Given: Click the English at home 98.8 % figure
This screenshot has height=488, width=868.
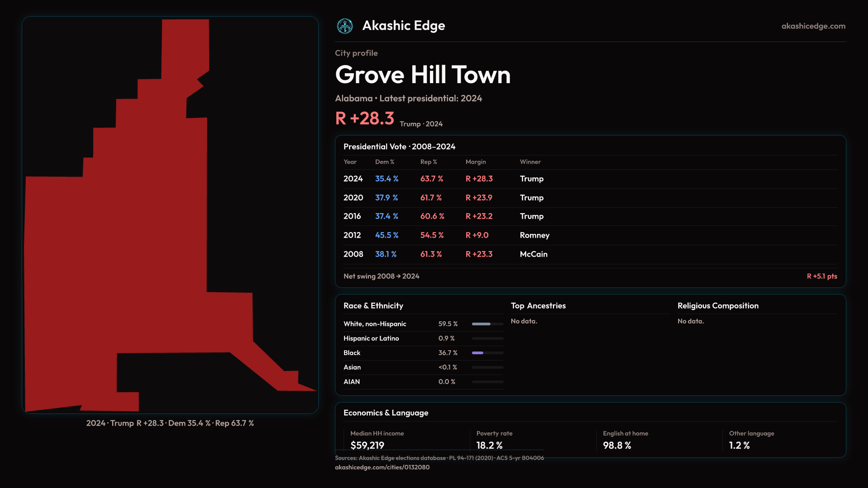Looking at the screenshot, I should pos(617,445).
